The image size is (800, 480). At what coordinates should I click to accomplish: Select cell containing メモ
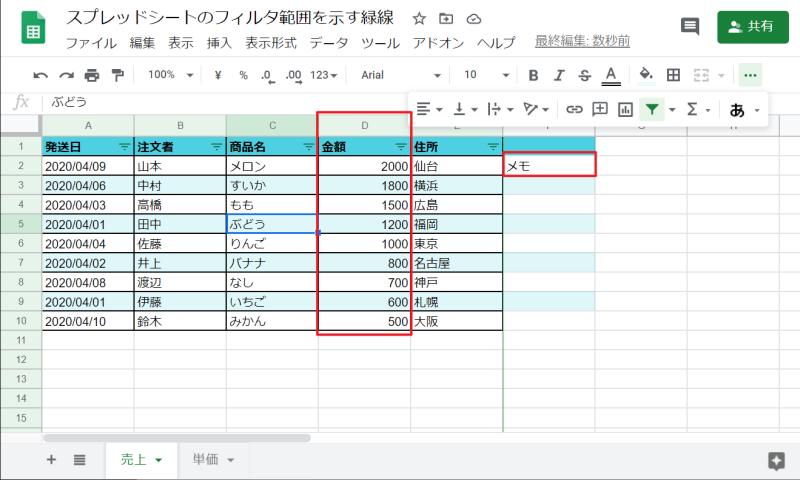pyautogui.click(x=549, y=166)
